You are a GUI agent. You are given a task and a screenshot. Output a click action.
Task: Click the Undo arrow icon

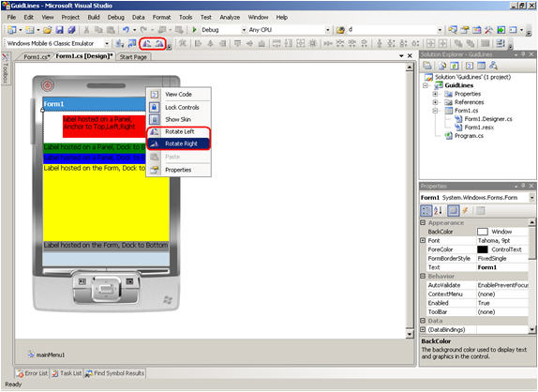pyautogui.click(x=126, y=30)
